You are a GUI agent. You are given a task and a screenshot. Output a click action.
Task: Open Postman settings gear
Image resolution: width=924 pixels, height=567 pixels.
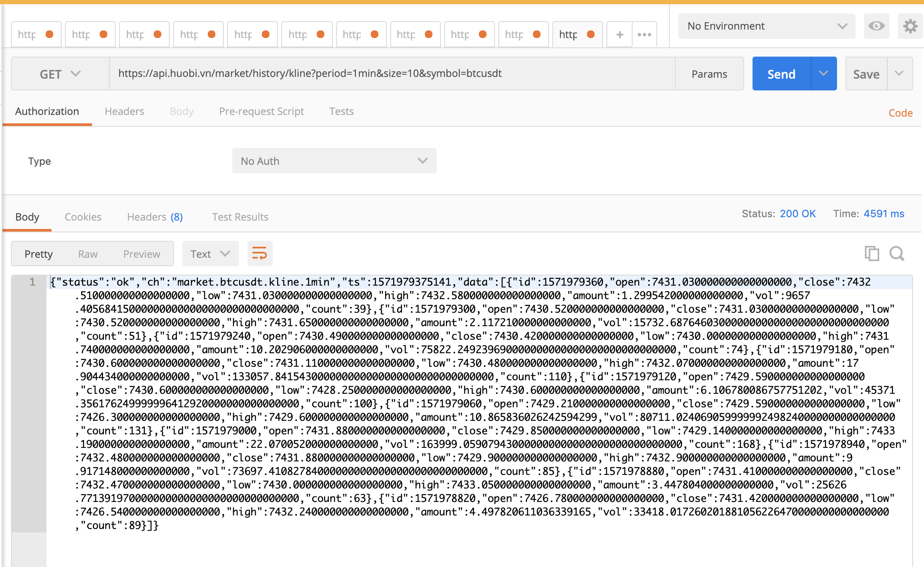[x=910, y=26]
